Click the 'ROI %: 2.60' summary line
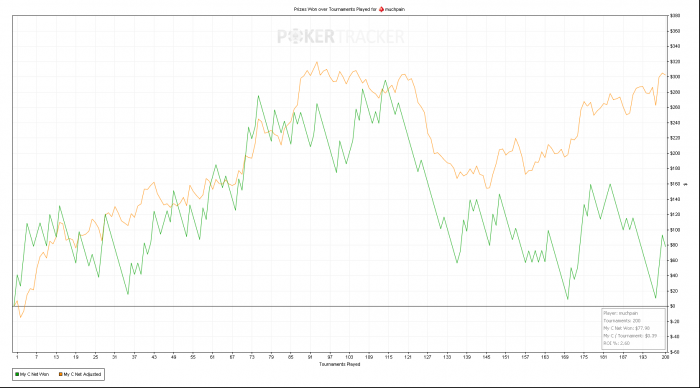 [x=617, y=343]
